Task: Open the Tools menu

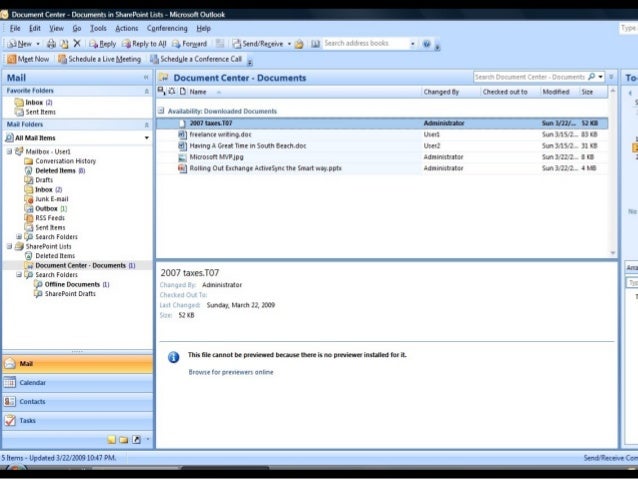Action: tap(98, 28)
